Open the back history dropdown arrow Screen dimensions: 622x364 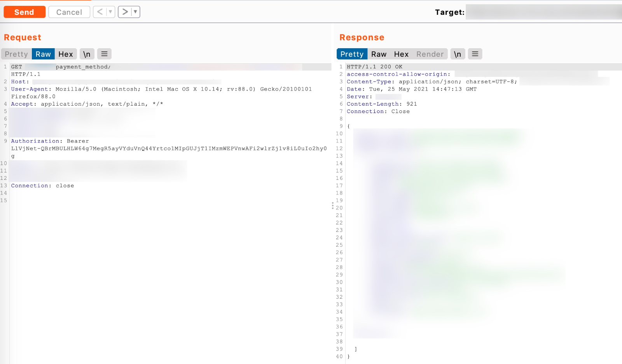tap(110, 12)
